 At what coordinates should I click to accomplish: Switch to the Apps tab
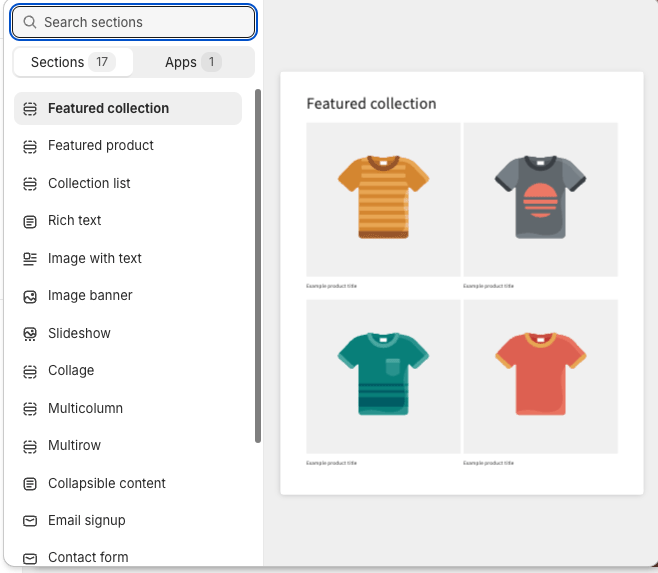(193, 62)
